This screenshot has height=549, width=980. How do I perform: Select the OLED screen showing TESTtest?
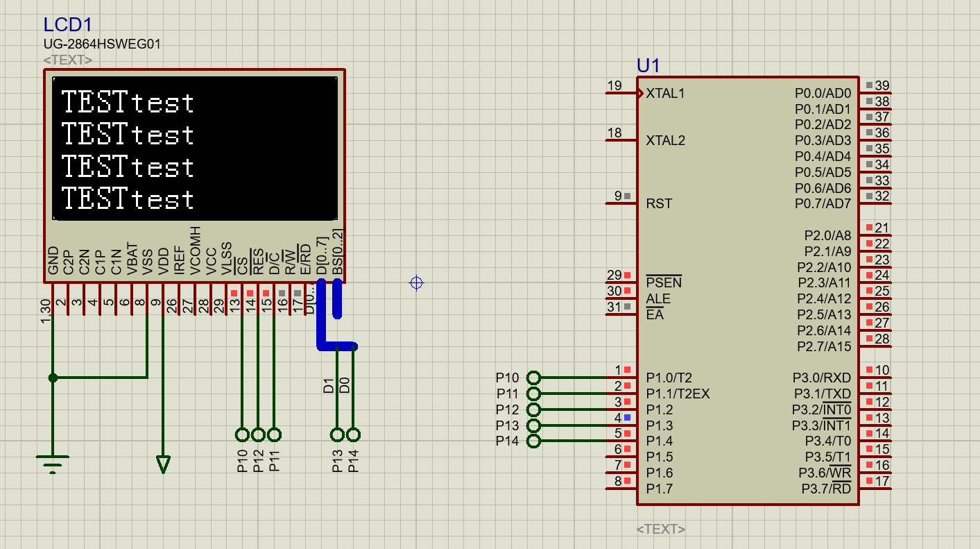[193, 147]
